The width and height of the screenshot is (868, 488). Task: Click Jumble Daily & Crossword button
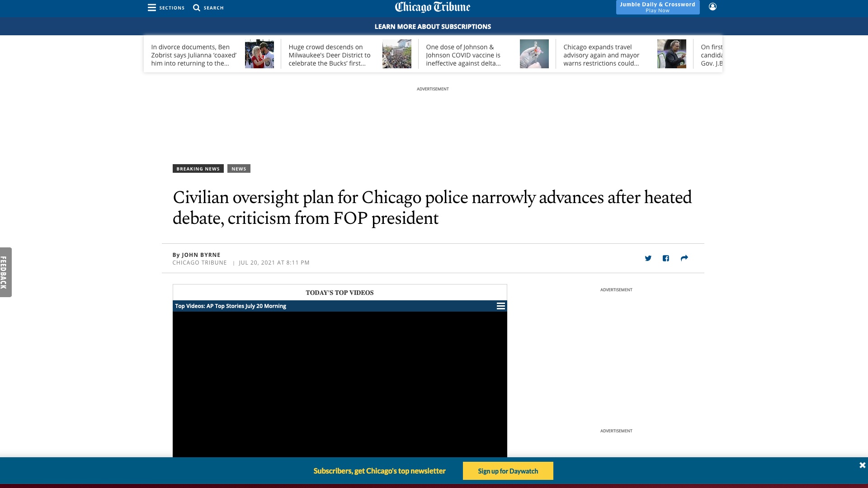pos(657,7)
